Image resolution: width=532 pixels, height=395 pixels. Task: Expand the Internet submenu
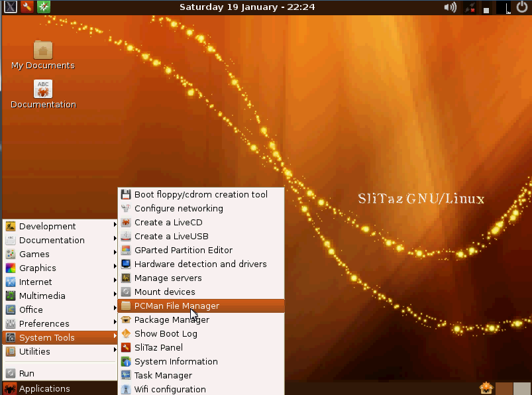(60, 282)
